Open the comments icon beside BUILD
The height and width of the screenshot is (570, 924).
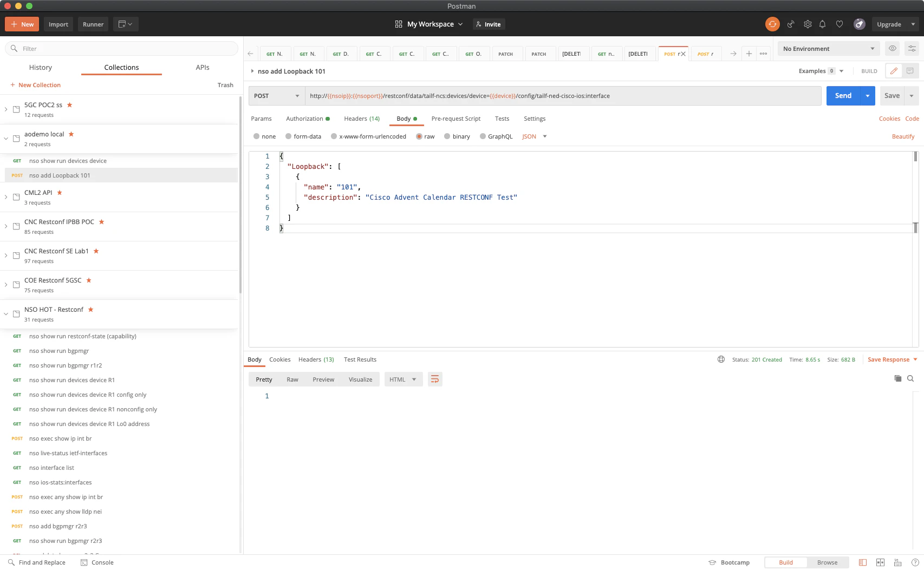(910, 71)
